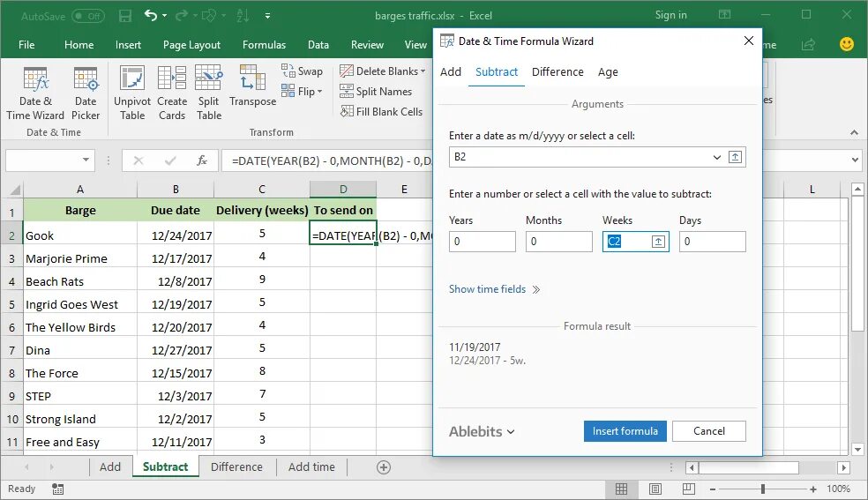
Task: Open the Date Picker tool
Action: 86,93
